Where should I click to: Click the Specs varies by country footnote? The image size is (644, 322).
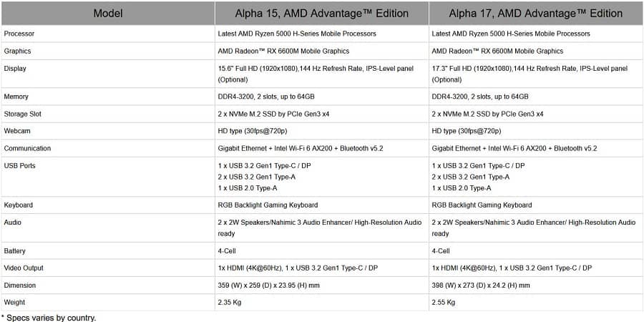tap(49, 318)
